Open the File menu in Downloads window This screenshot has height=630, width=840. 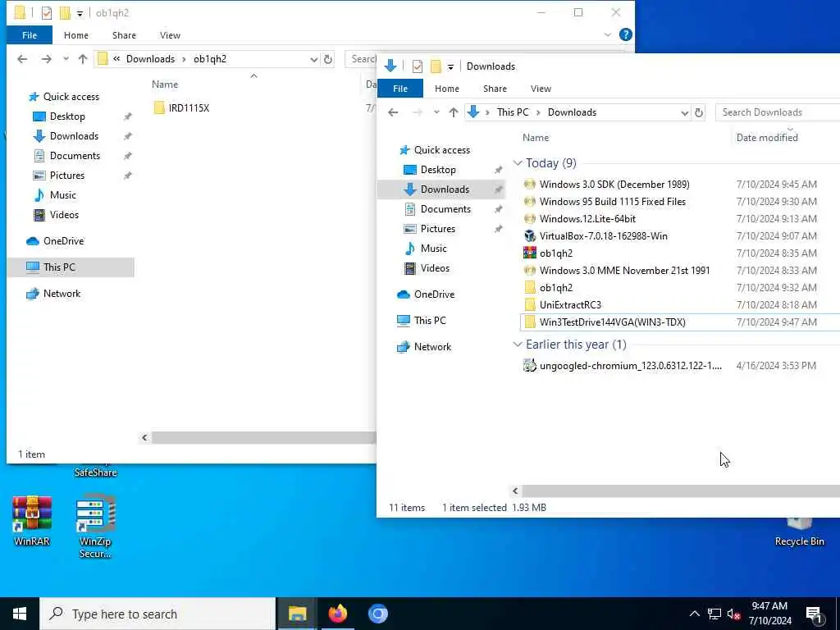[x=400, y=89]
